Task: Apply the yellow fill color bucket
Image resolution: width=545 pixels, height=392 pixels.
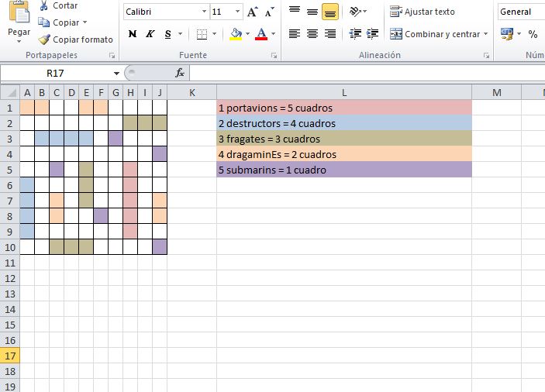Action: pos(236,34)
